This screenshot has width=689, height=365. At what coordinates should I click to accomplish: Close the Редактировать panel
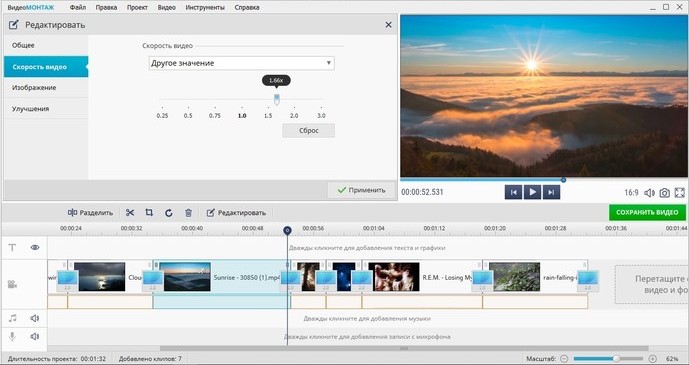point(388,25)
